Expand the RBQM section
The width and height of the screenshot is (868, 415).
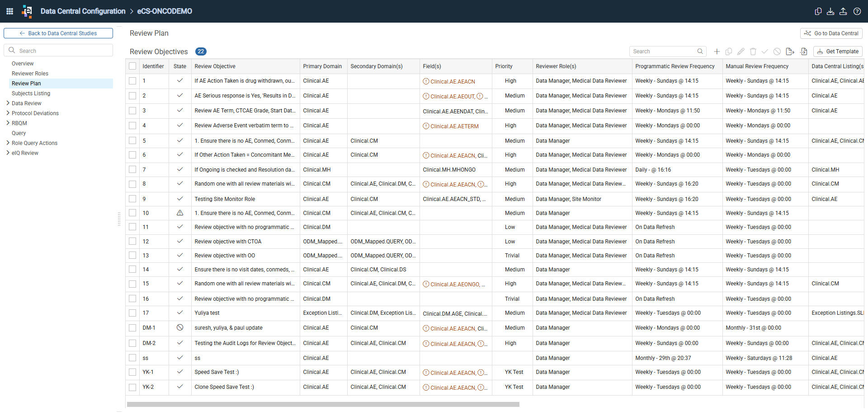[x=8, y=123]
